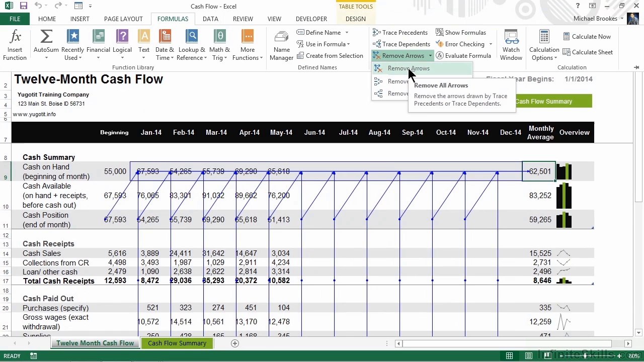
Task: Open the Financial functions icon
Action: pyautogui.click(x=98, y=37)
